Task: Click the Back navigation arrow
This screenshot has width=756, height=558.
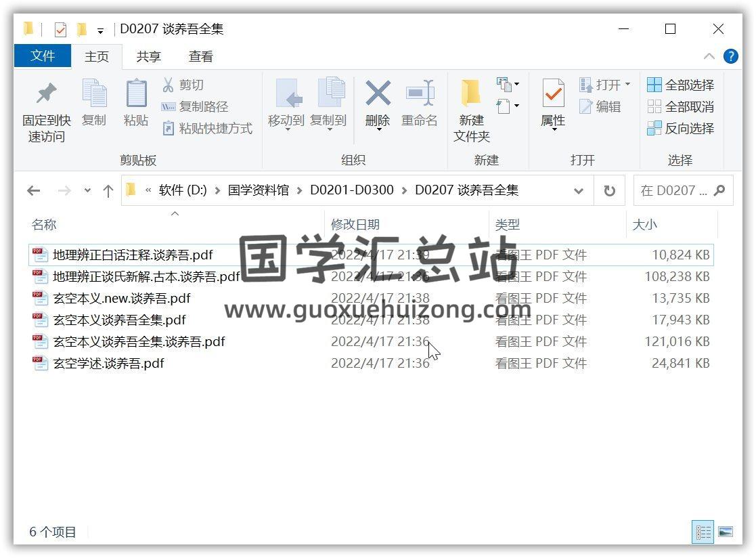Action: (34, 191)
